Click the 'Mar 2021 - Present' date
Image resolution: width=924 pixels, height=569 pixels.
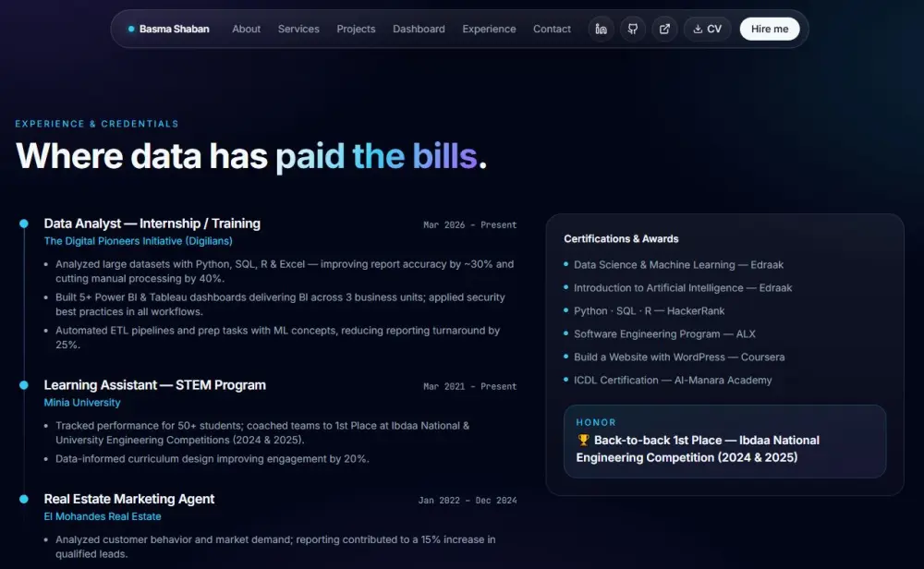469,386
